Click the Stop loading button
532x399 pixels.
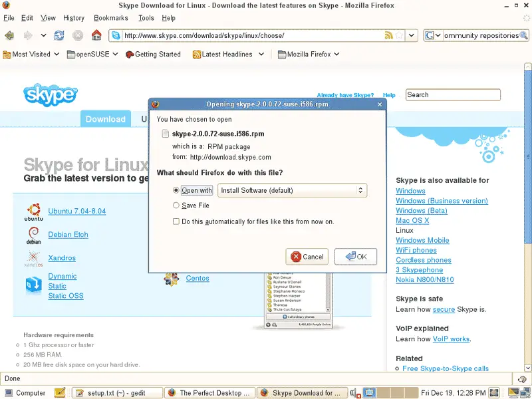click(78, 35)
